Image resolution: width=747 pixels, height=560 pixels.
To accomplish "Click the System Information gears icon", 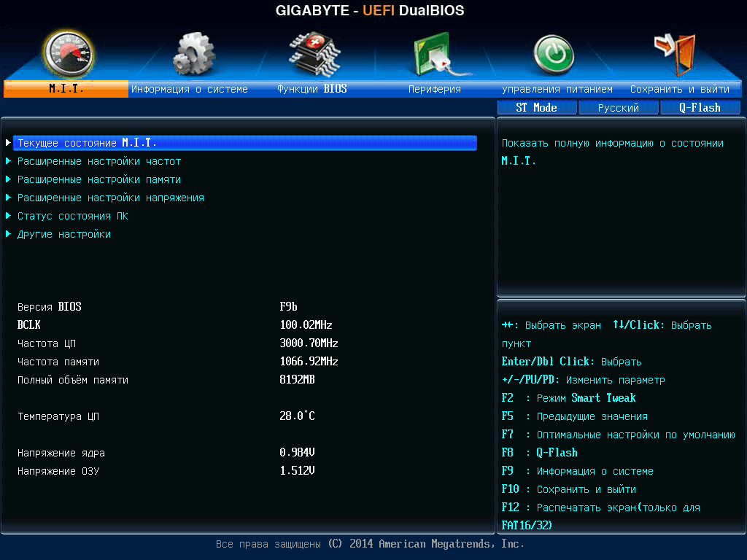I will [194, 54].
